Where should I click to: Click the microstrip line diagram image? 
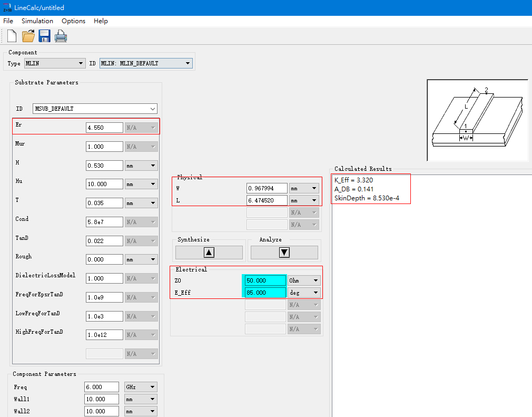[478, 120]
